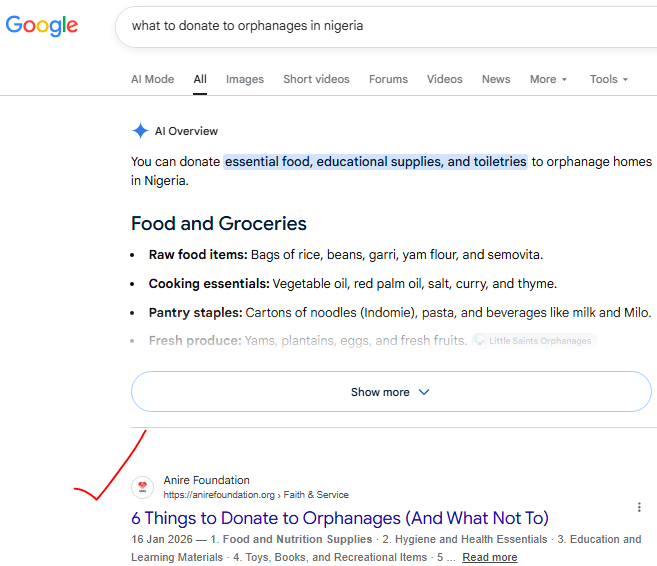Click the Little Saints Orphanages source chip
The height and width of the screenshot is (566, 657).
[x=534, y=341]
